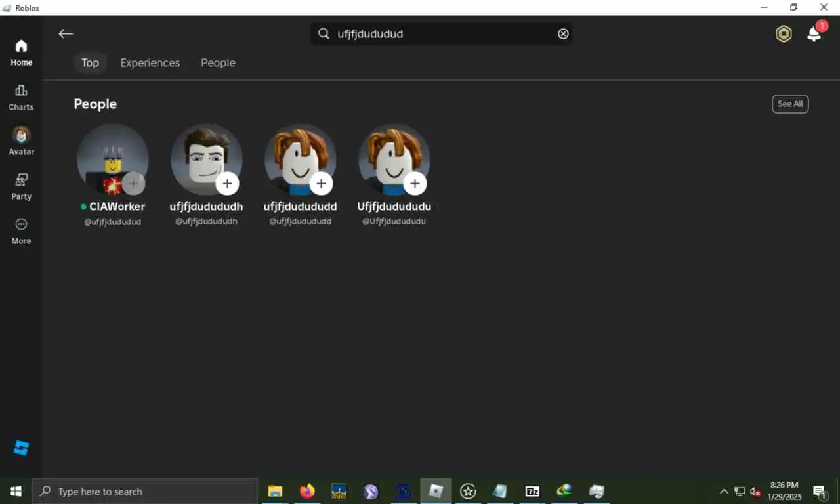Add Ufjfjdudududu as a friend

(415, 184)
